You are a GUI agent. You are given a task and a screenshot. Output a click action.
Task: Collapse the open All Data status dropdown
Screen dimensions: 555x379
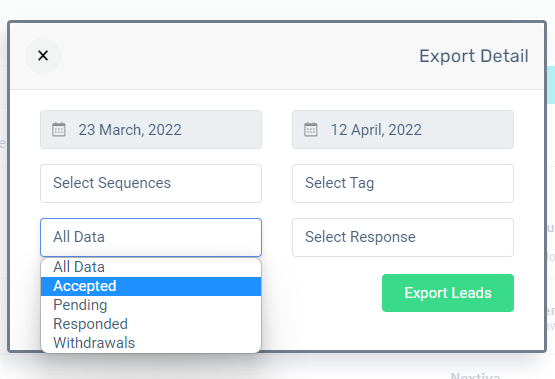151,237
